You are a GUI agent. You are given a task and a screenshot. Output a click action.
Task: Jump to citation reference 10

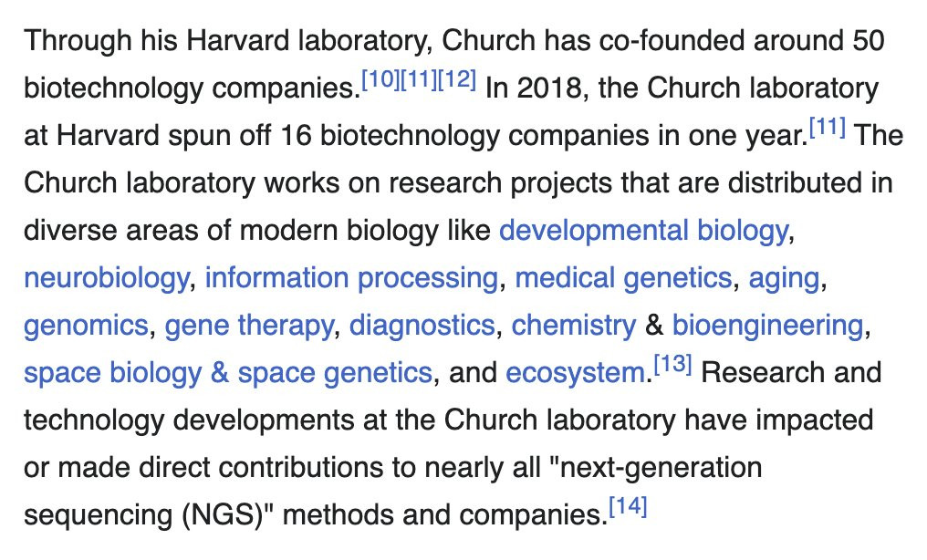tap(380, 79)
